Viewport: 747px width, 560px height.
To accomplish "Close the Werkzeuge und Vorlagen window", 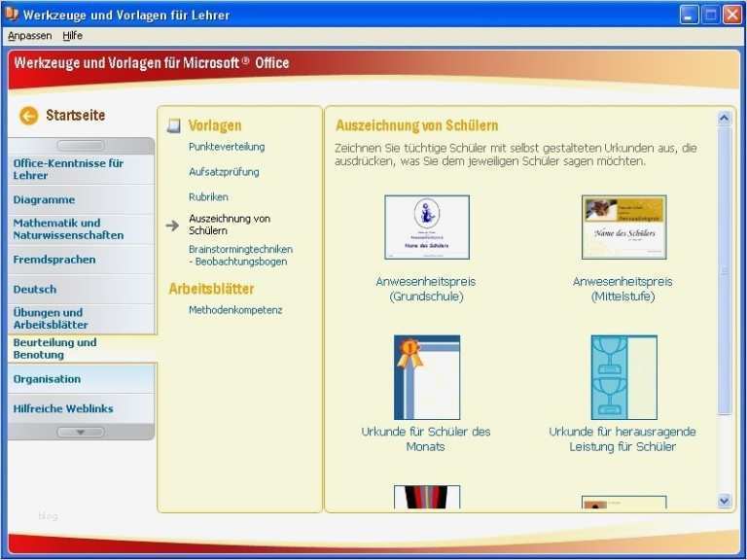I will pos(732,15).
